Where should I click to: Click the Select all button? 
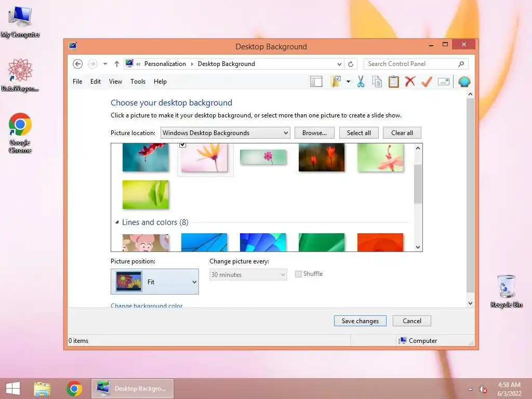tap(358, 133)
